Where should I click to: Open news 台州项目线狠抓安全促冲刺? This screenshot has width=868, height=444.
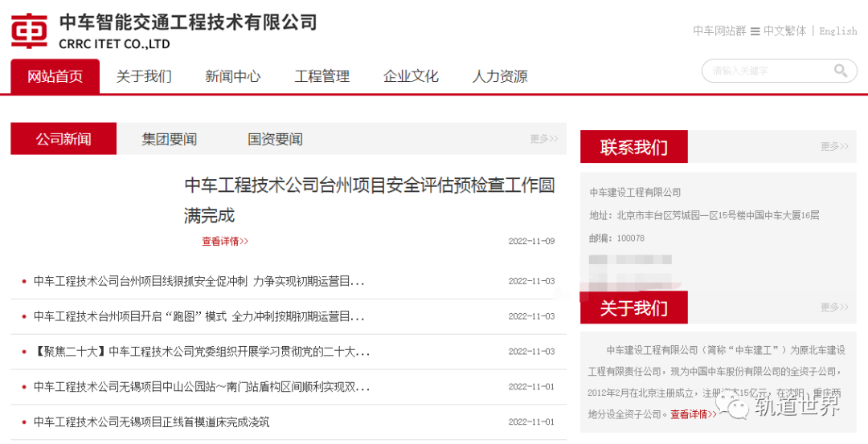(199, 282)
